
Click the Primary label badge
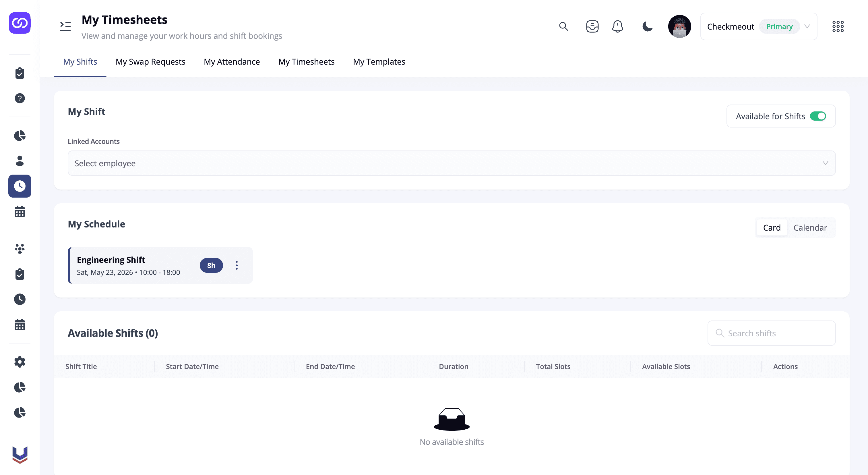tap(779, 26)
